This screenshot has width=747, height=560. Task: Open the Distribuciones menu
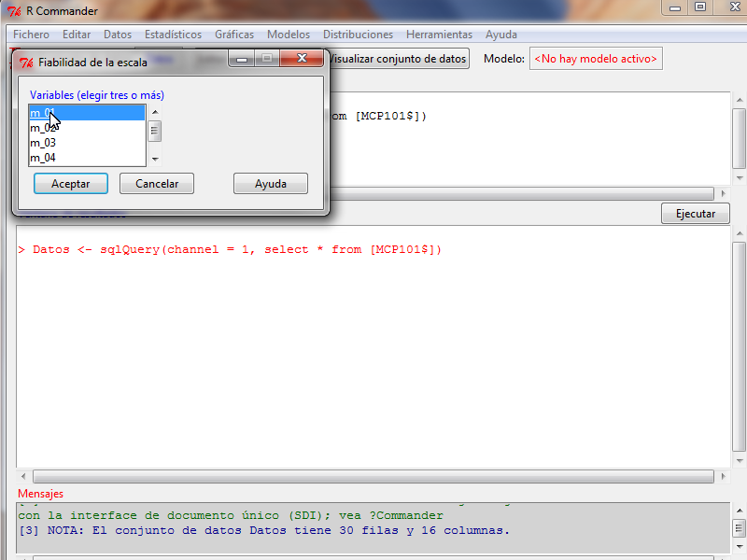pos(358,35)
